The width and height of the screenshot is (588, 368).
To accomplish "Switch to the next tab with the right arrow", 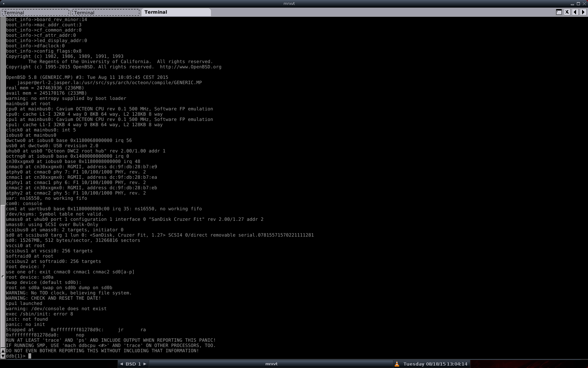I will 583,12.
